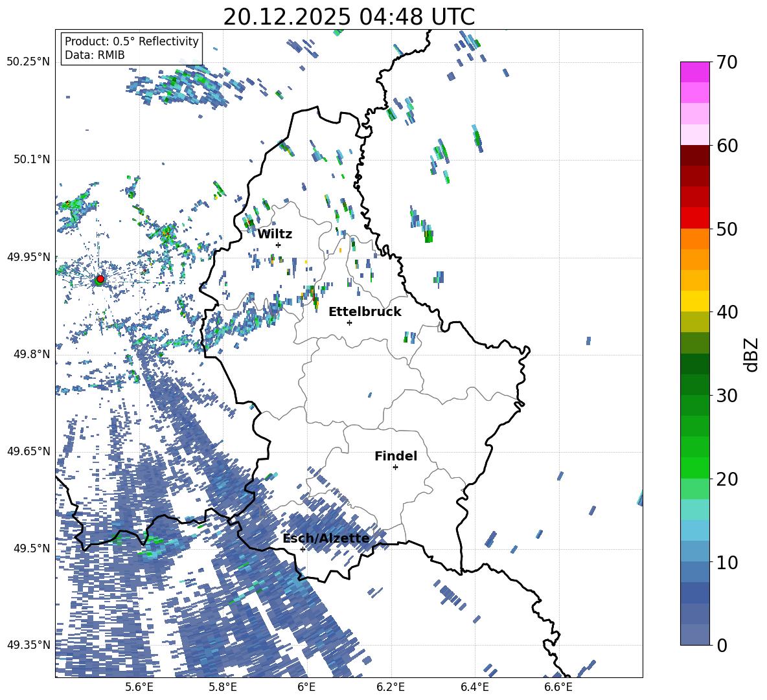Click the Findel label on the map
This screenshot has width=767, height=700.
pyautogui.click(x=396, y=456)
